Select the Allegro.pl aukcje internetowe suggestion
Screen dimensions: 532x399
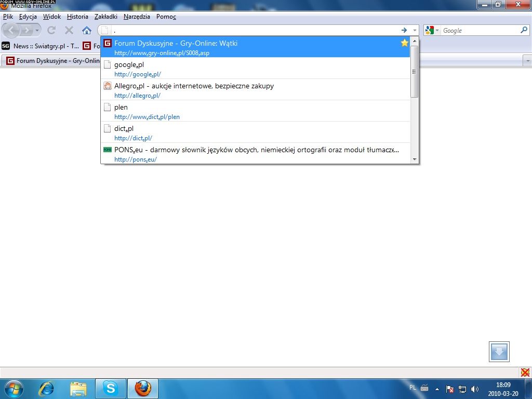pos(256,89)
